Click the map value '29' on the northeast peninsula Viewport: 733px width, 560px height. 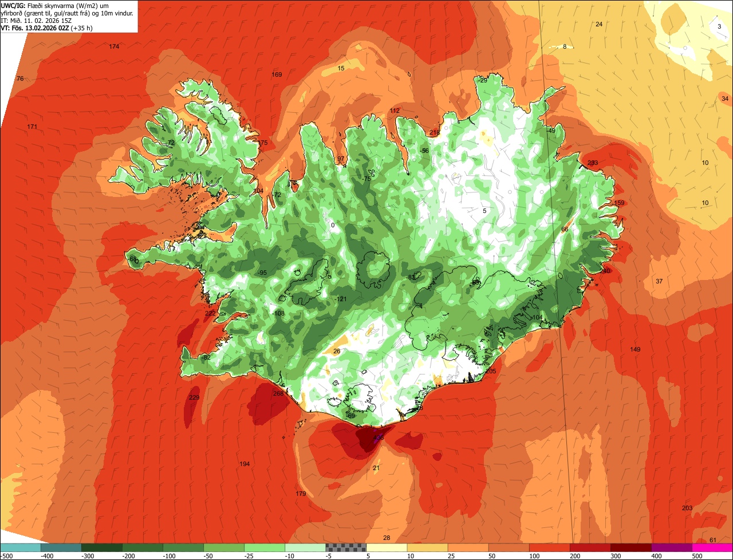click(483, 80)
